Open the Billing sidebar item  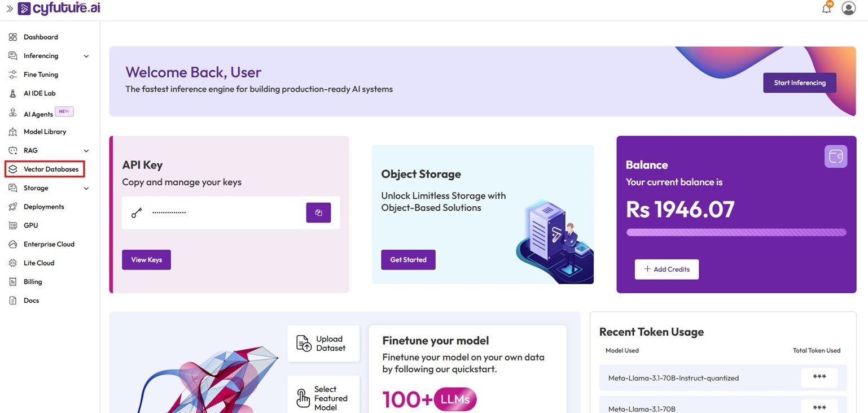click(x=33, y=281)
